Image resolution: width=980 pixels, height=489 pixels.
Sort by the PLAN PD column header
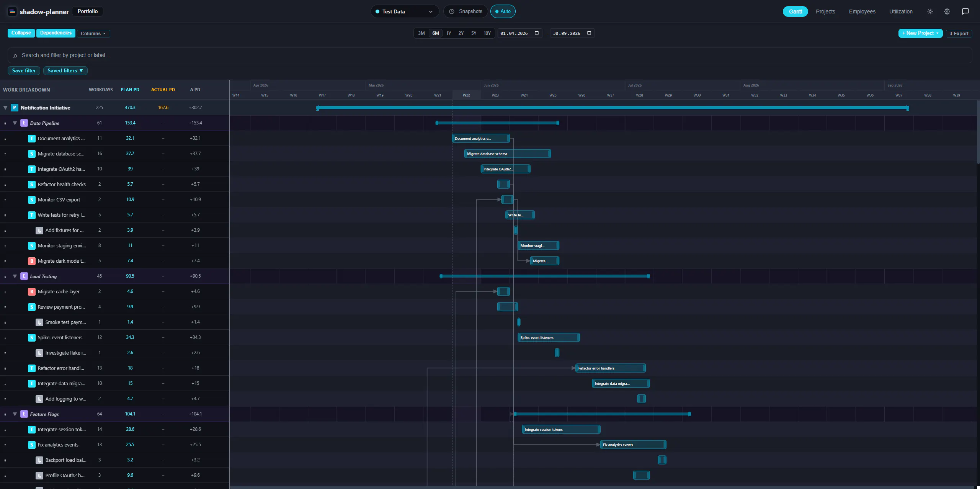pos(130,90)
